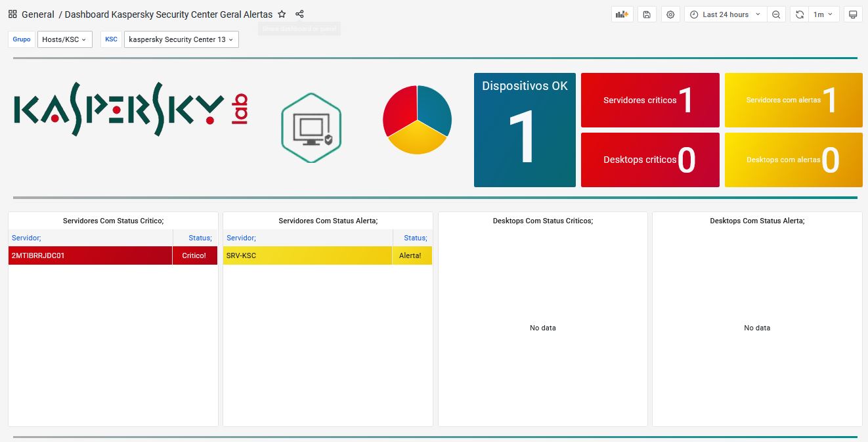
Task: Sort critical table by Status column
Action: coord(195,238)
